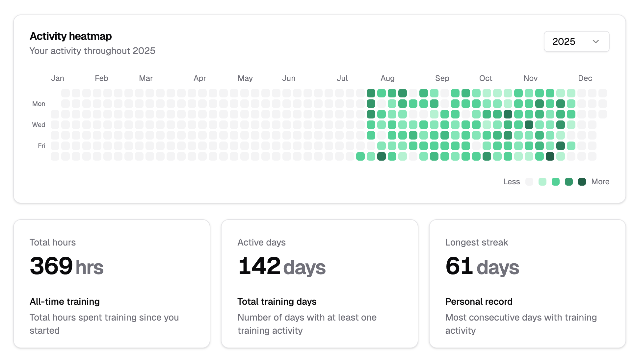This screenshot has height=364, width=634.
Task: Select the medium green legend swatch
Action: pyautogui.click(x=555, y=181)
